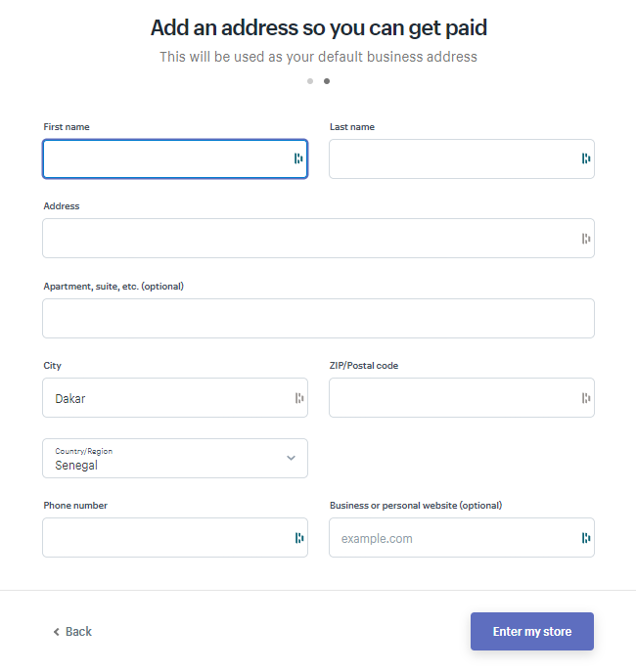This screenshot has width=636, height=672.
Task: Focus the First name input field
Action: (x=175, y=159)
